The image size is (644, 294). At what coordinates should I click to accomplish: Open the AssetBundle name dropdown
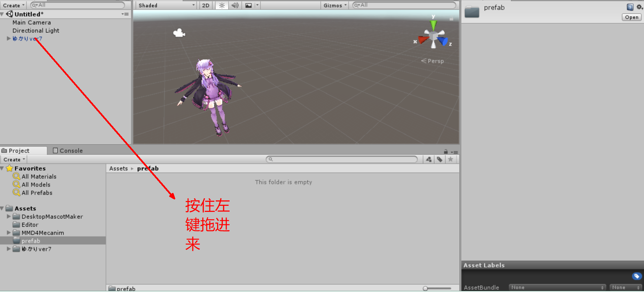[557, 288]
